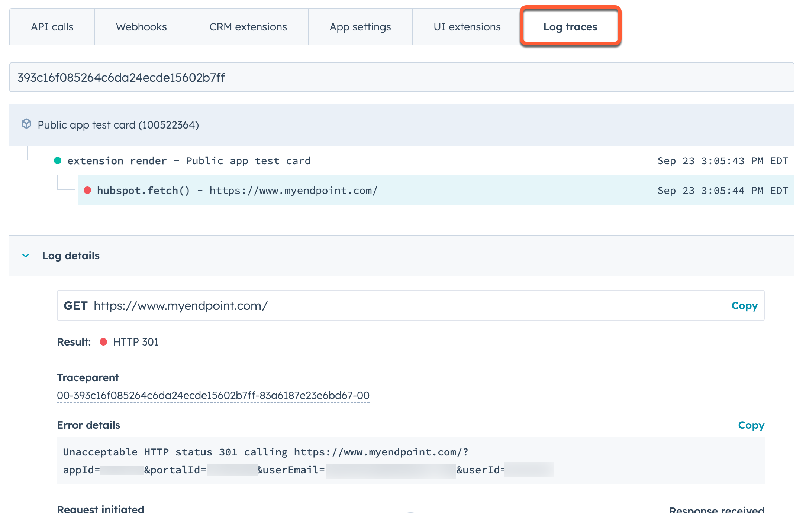
Task: Switch to the Webhooks tab
Action: point(141,27)
